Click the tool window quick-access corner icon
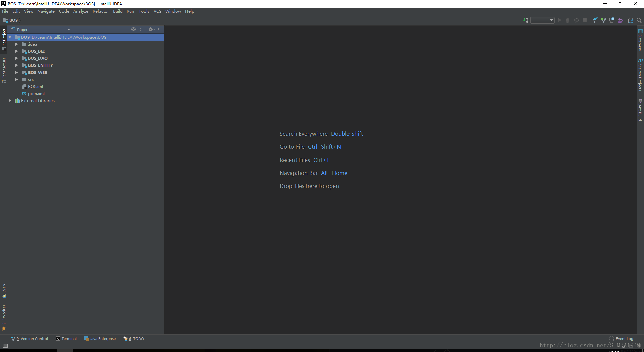This screenshot has height=352, width=644. [x=5, y=346]
